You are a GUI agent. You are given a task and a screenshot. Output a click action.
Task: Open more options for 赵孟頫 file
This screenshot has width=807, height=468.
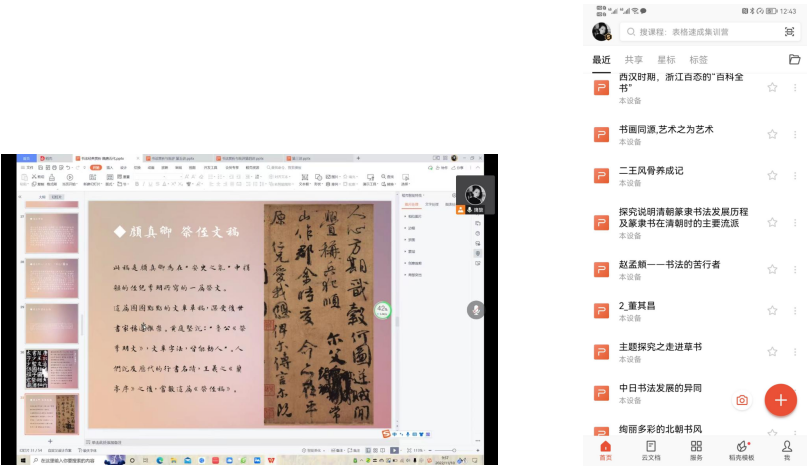tap(795, 269)
